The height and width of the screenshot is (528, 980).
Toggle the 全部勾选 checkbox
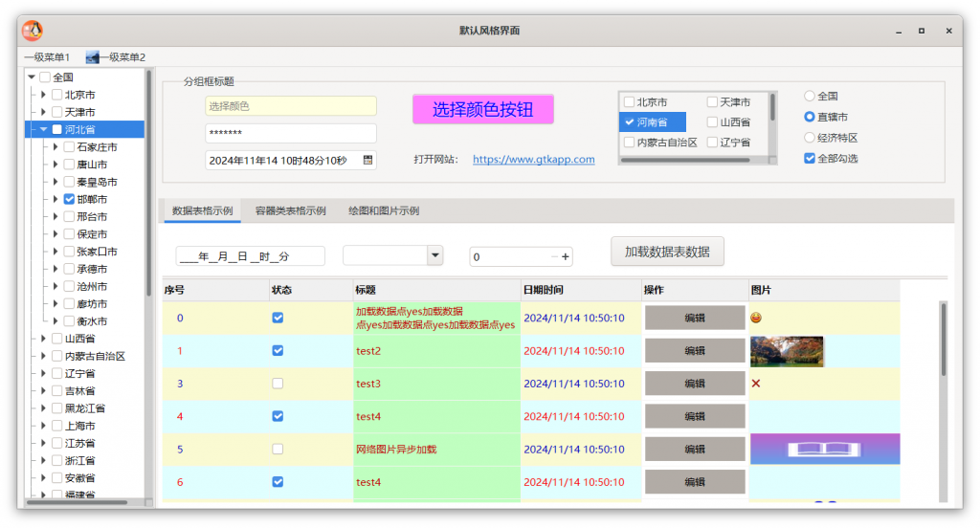click(x=810, y=158)
